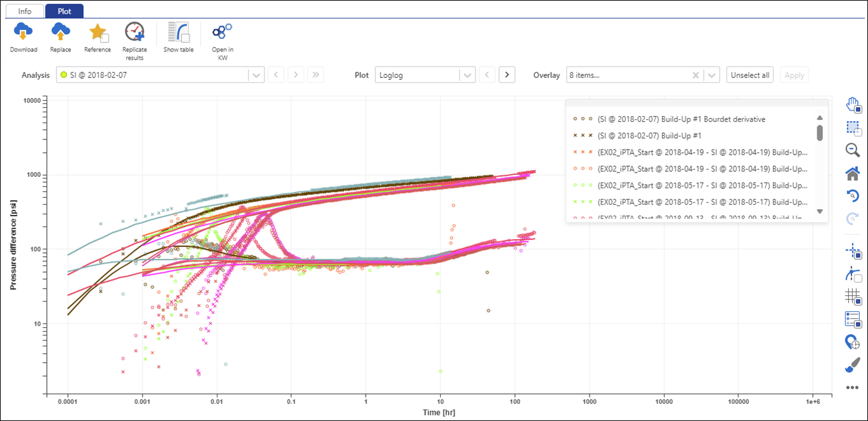Toggle the Show table icon
868x421 pixels.
[179, 32]
